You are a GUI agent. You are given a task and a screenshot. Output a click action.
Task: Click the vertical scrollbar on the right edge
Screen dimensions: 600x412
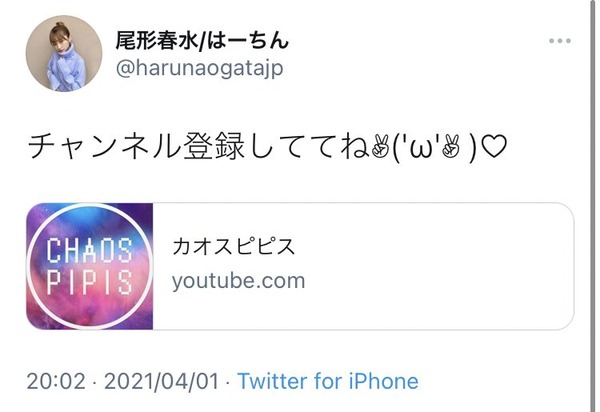pyautogui.click(x=592, y=206)
